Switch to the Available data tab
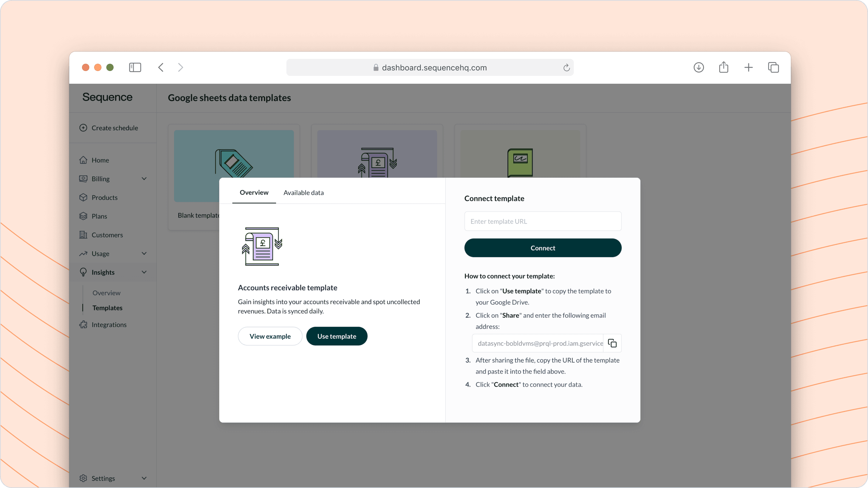The height and width of the screenshot is (488, 868). point(303,193)
